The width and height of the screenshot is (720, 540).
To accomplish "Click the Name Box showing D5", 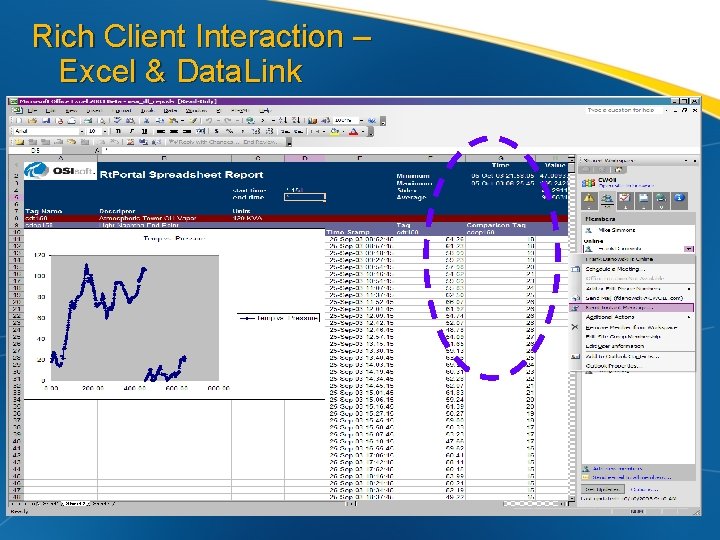I will tap(35, 150).
